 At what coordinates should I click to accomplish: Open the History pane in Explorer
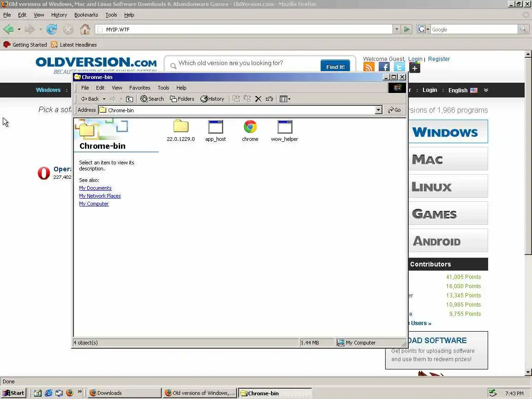tap(212, 99)
